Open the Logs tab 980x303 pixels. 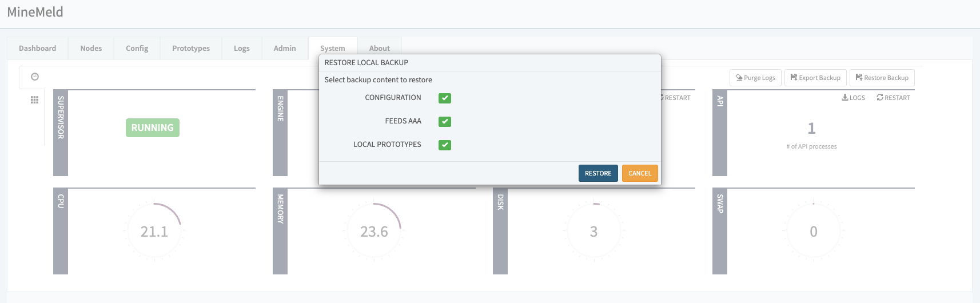point(242,49)
